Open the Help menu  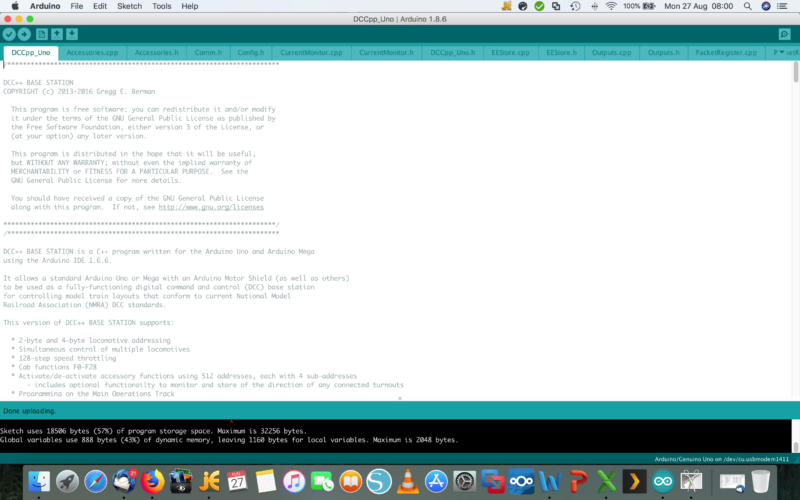click(x=190, y=6)
